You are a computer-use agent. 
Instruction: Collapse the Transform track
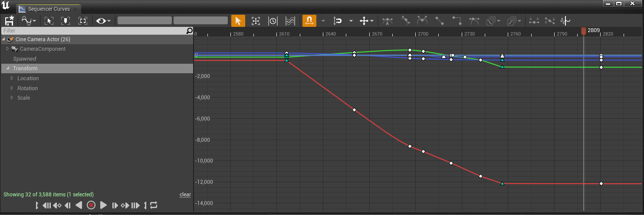coord(8,68)
